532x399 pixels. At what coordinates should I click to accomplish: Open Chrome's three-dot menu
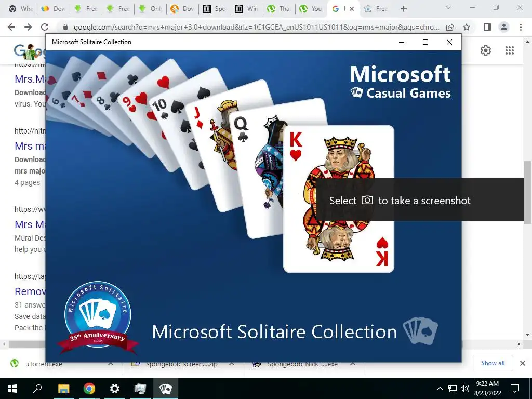(x=521, y=27)
